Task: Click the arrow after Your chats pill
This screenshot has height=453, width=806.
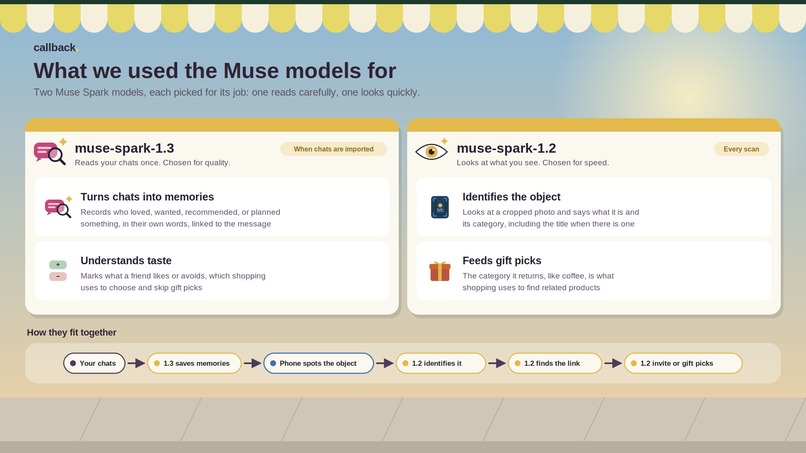Action: click(x=136, y=363)
